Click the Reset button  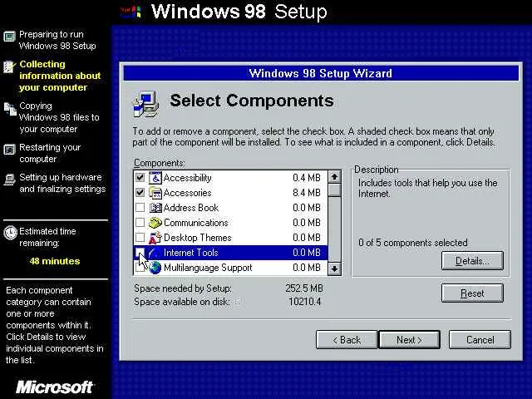tap(472, 293)
